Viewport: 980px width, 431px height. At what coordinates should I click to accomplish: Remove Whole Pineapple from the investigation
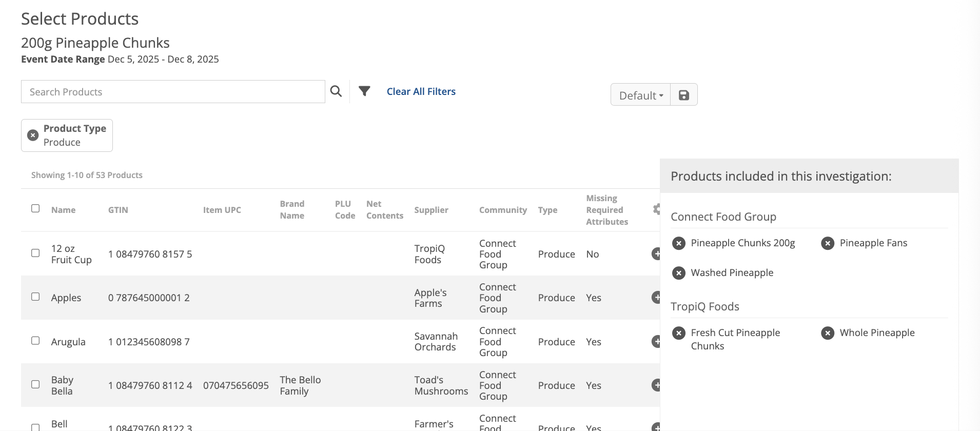coord(828,333)
